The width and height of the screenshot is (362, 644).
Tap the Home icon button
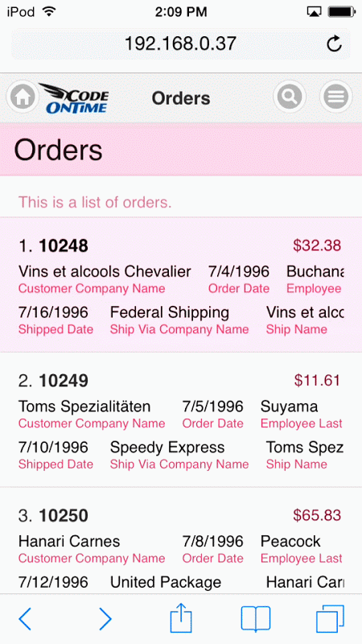pos(23,97)
